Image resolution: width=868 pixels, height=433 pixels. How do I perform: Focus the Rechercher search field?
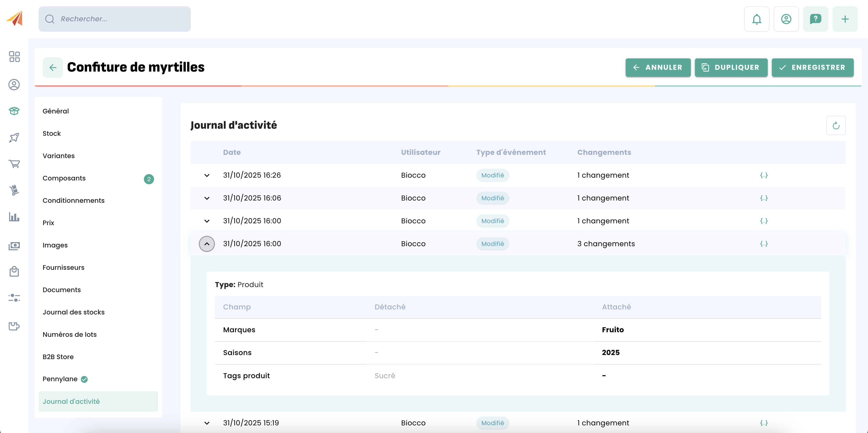(114, 19)
